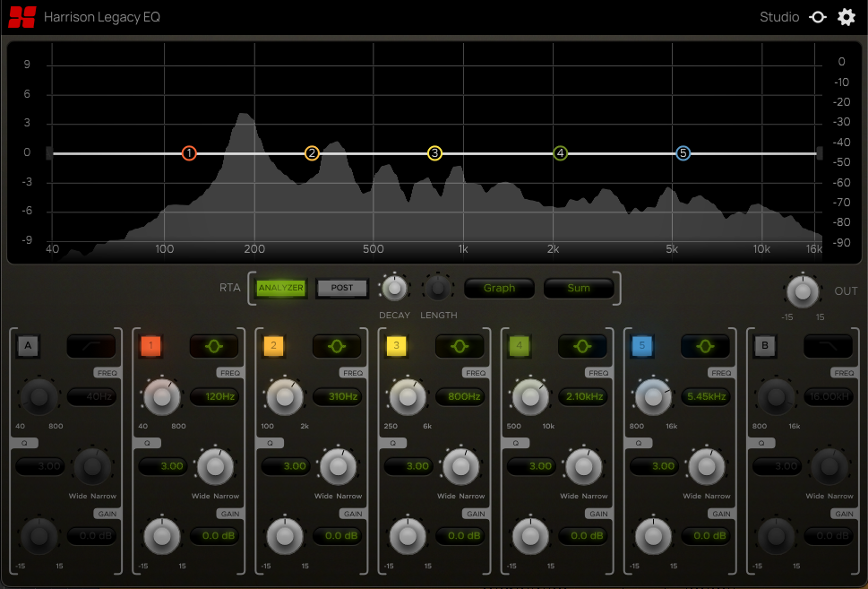Click the 800Hz frequency field
This screenshot has height=589, width=868.
click(460, 396)
